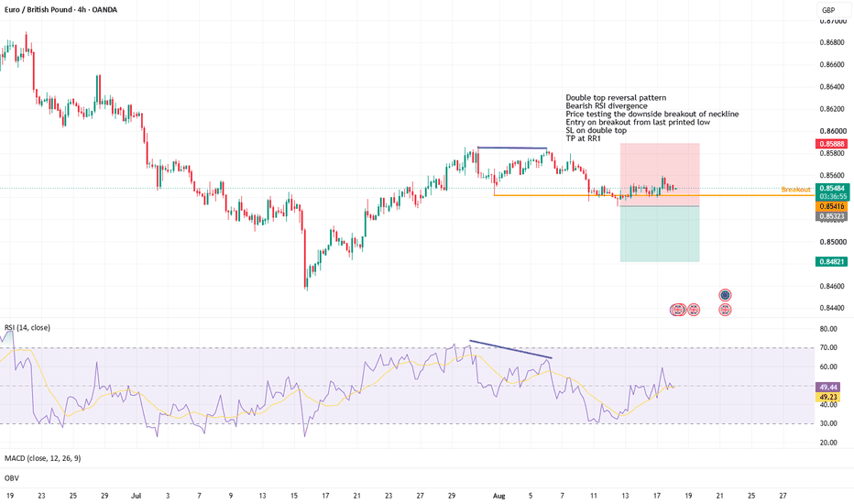Click the 03:36:55 bar countdown label
854x504 pixels.
click(x=832, y=197)
